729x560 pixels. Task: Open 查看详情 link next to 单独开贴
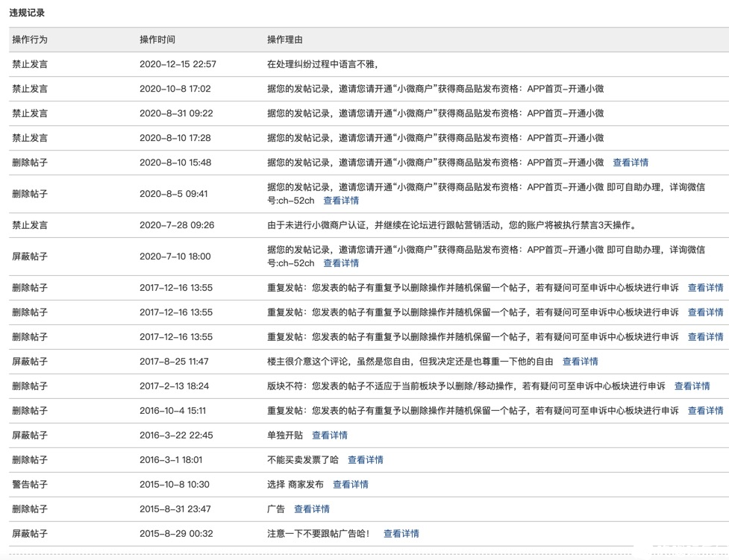click(330, 435)
